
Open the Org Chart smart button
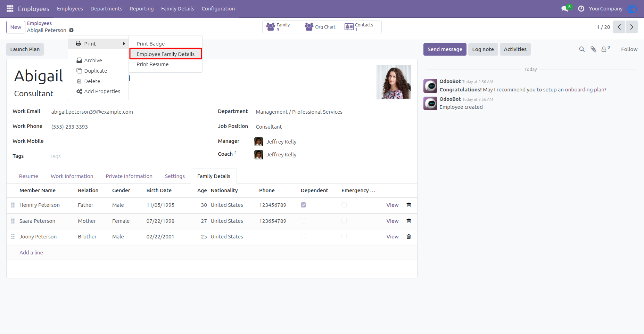[x=322, y=27]
